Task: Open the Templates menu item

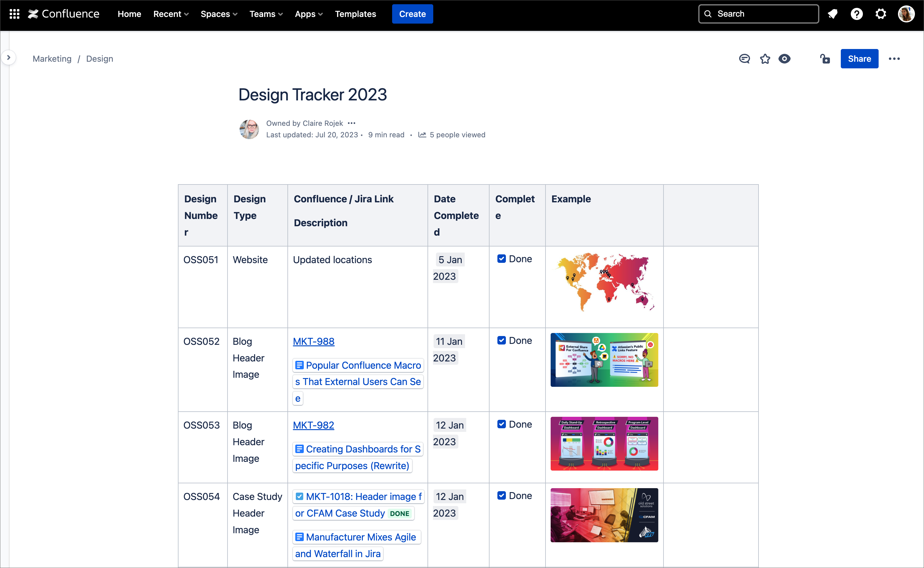Action: (355, 14)
